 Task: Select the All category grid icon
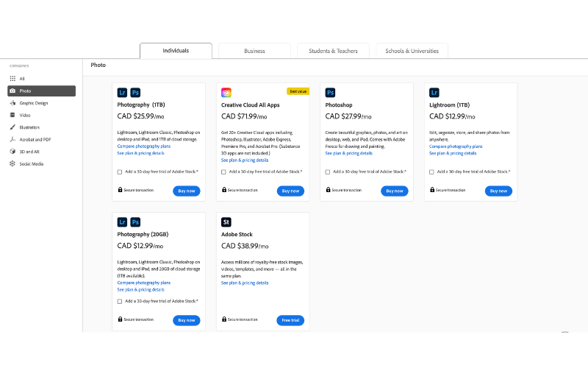tap(12, 79)
